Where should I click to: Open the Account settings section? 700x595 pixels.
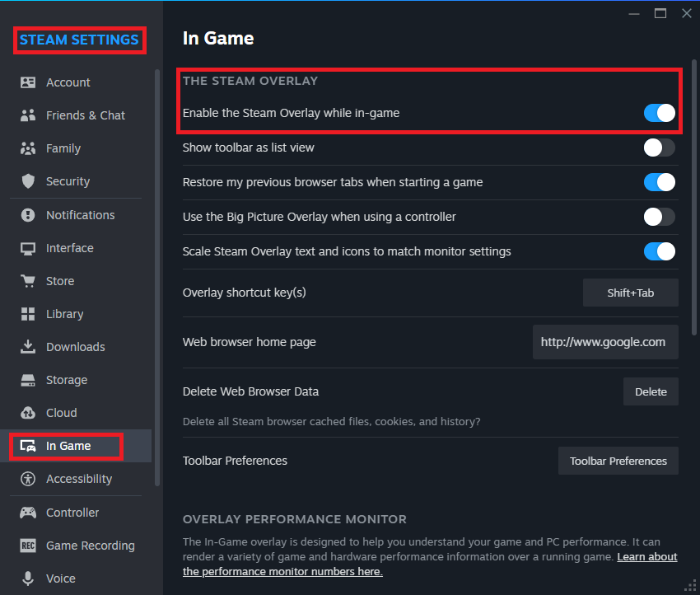click(x=76, y=82)
